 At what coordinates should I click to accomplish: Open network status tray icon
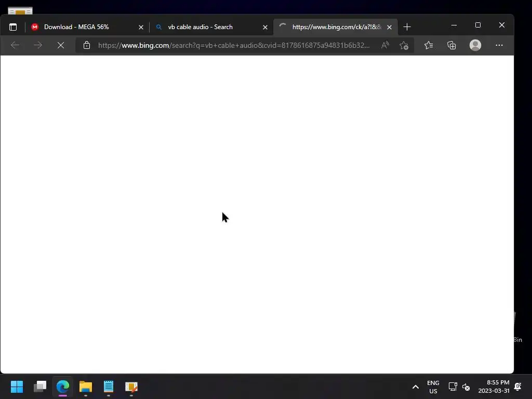tap(453, 387)
